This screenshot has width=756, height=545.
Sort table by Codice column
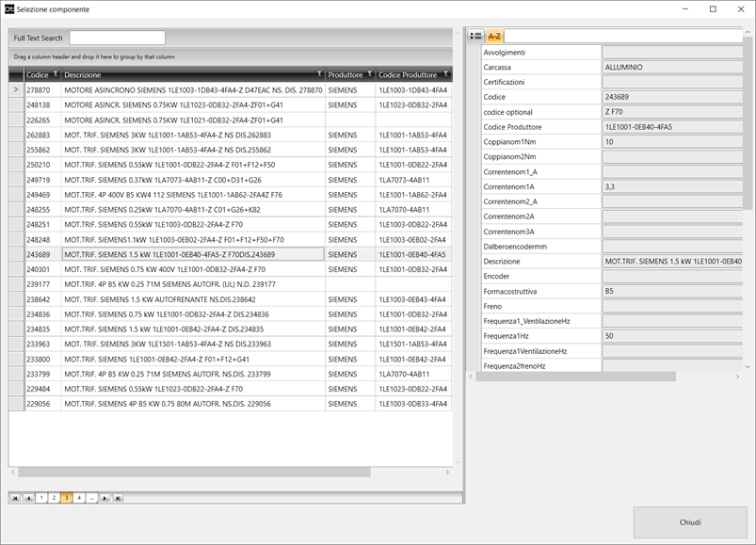[x=38, y=74]
